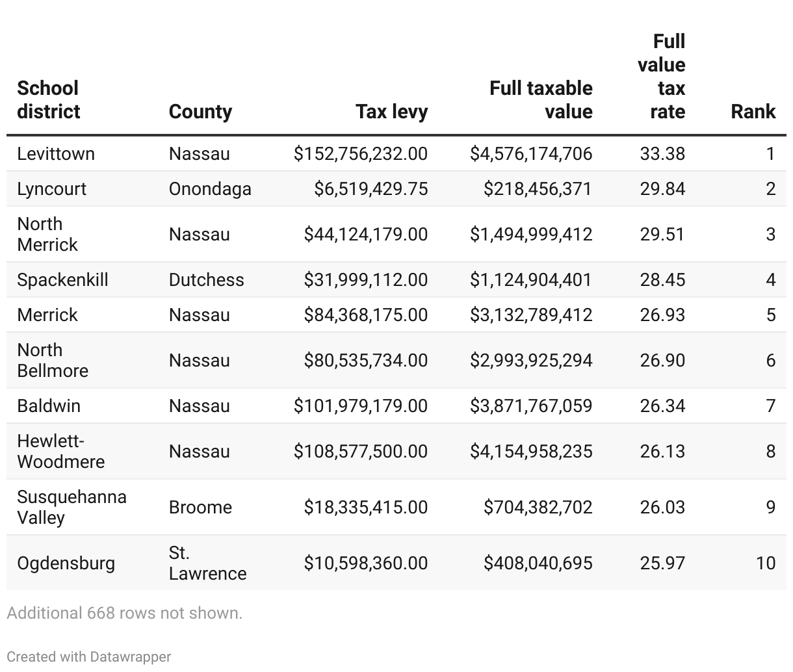
Task: Click the Lyncourt row name
Action: [51, 188]
